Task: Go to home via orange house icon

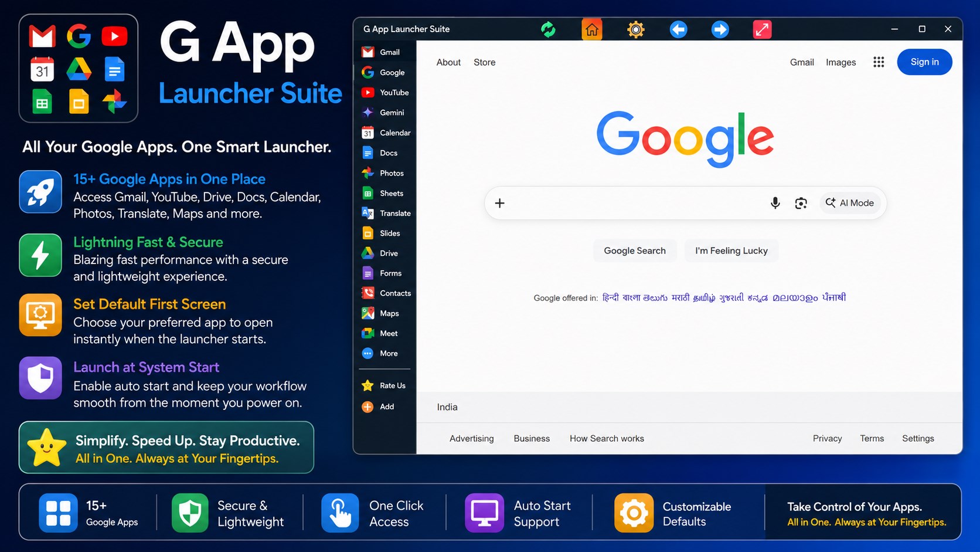Action: click(592, 29)
